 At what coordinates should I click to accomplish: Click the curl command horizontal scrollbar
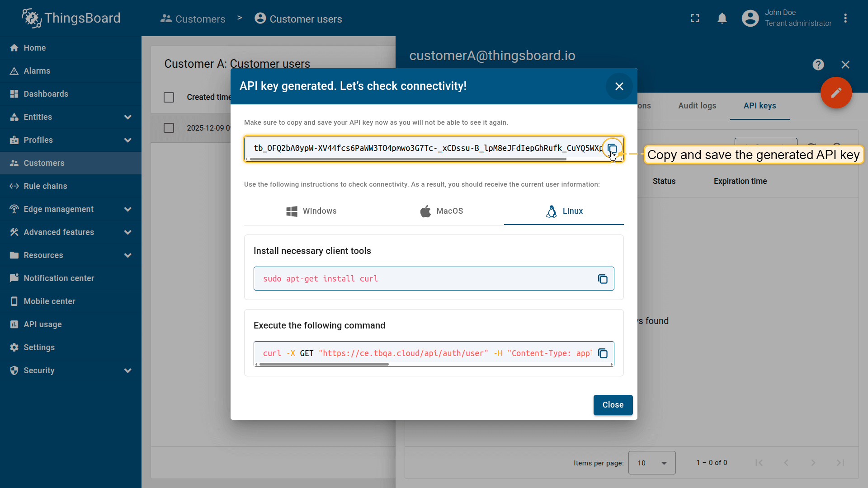[324, 364]
